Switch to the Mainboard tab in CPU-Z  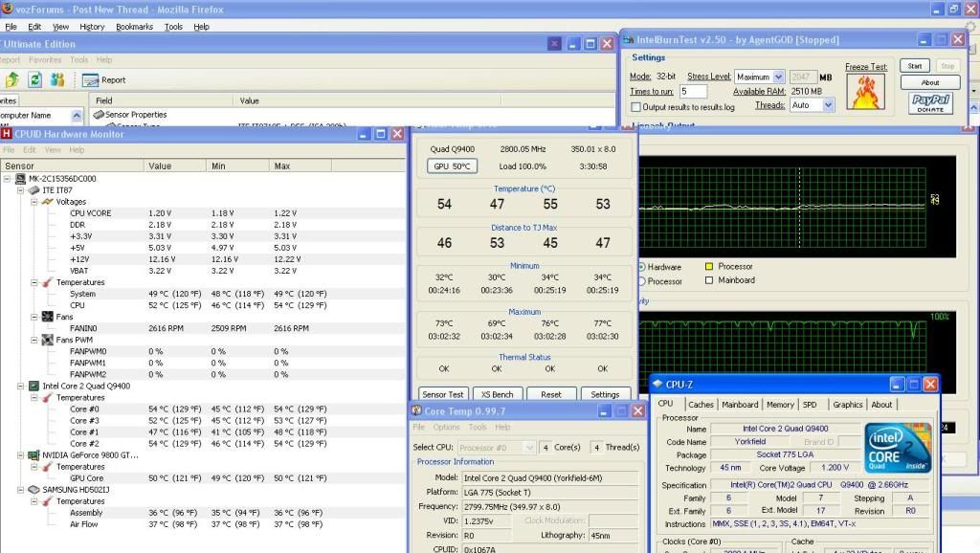(x=740, y=405)
